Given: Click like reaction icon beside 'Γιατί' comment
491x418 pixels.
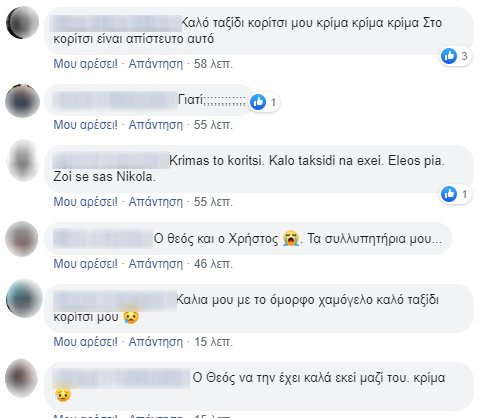Looking at the screenshot, I should click(x=258, y=102).
